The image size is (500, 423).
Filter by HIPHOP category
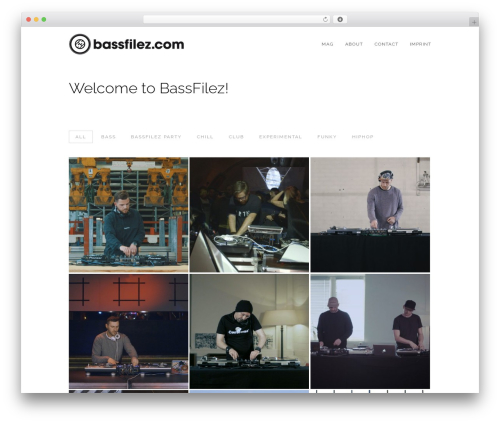click(x=362, y=137)
